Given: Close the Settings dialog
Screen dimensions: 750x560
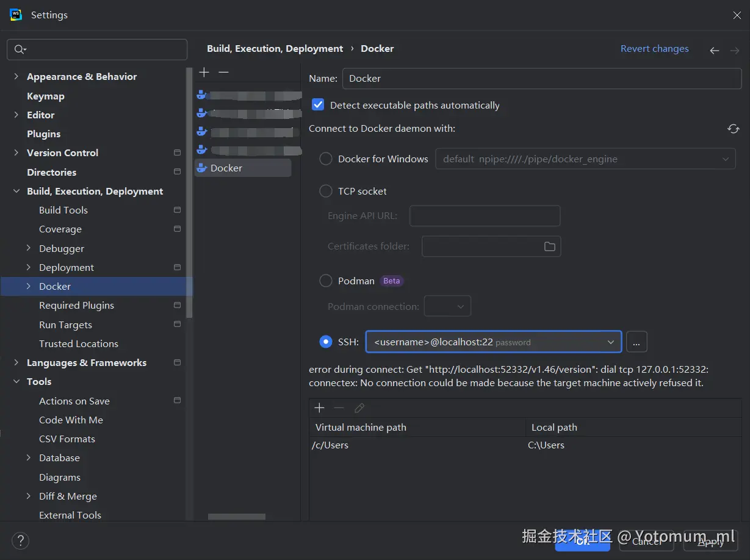Looking at the screenshot, I should click(737, 15).
